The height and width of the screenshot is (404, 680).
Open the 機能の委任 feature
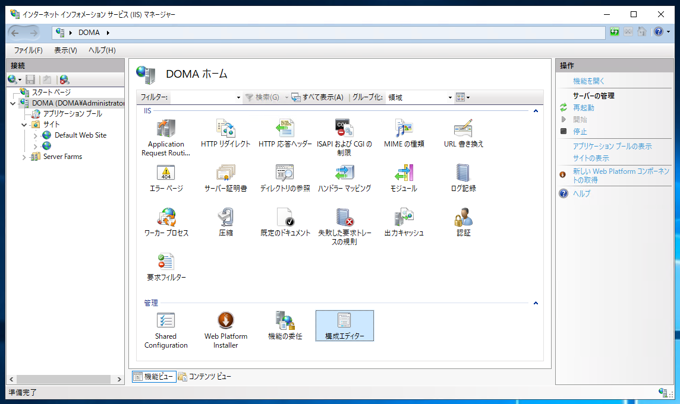coord(285,326)
